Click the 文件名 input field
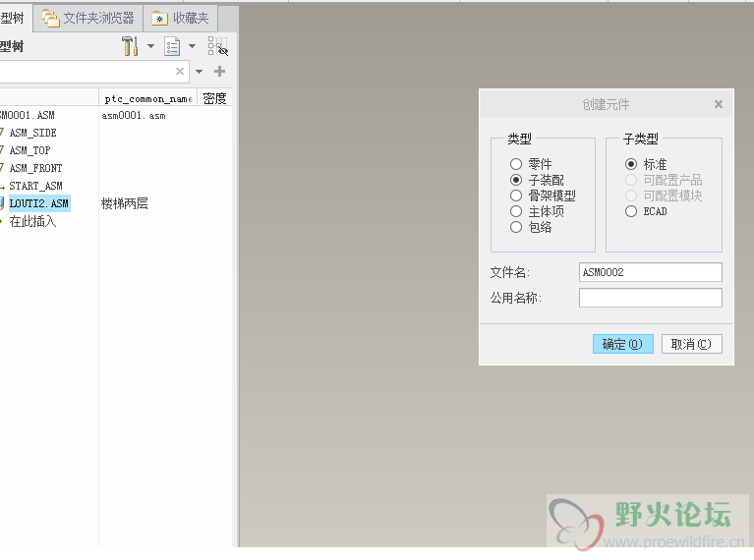The image size is (754, 560). click(x=651, y=272)
